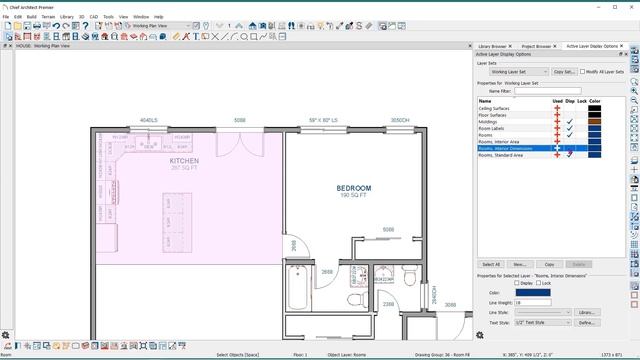Click the KITCHEN room label in plan
This screenshot has width=640, height=360.
[184, 161]
